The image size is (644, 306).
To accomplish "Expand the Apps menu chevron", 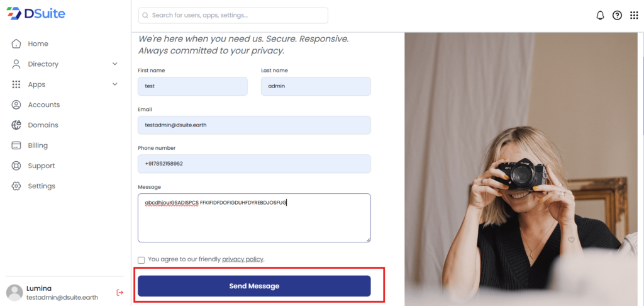I will click(x=115, y=84).
